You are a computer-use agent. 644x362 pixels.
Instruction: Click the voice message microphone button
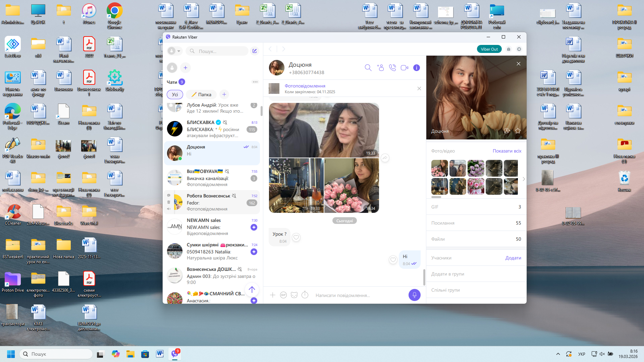pos(414,295)
